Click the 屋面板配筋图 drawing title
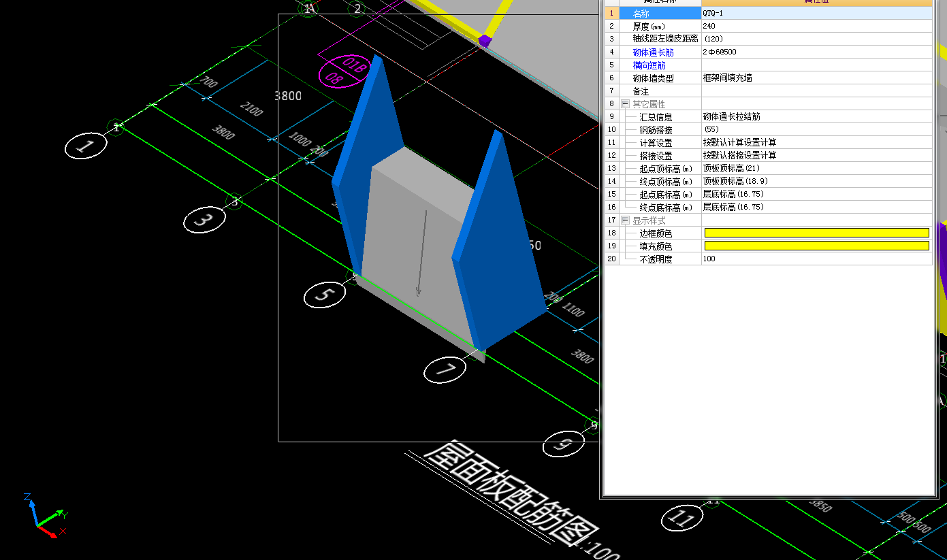 511,494
